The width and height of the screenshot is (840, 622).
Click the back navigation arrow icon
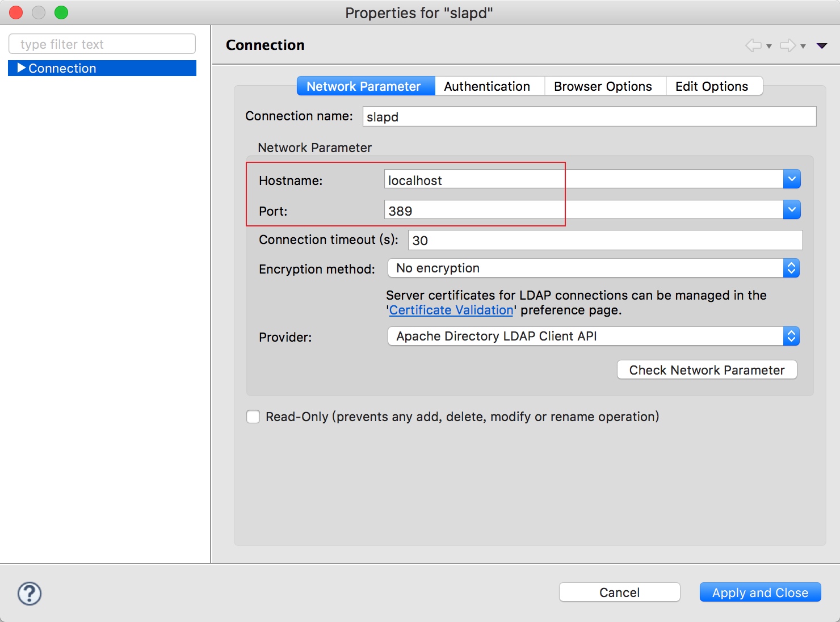coord(754,45)
